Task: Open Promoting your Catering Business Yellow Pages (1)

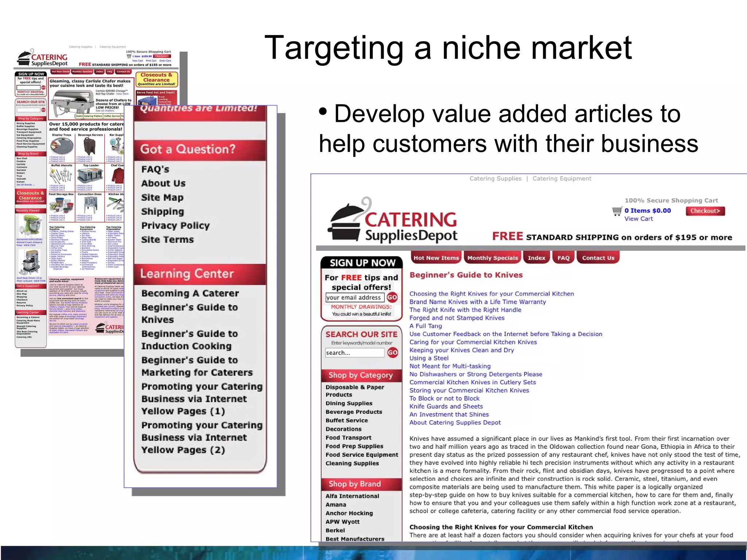Action: 202,399
